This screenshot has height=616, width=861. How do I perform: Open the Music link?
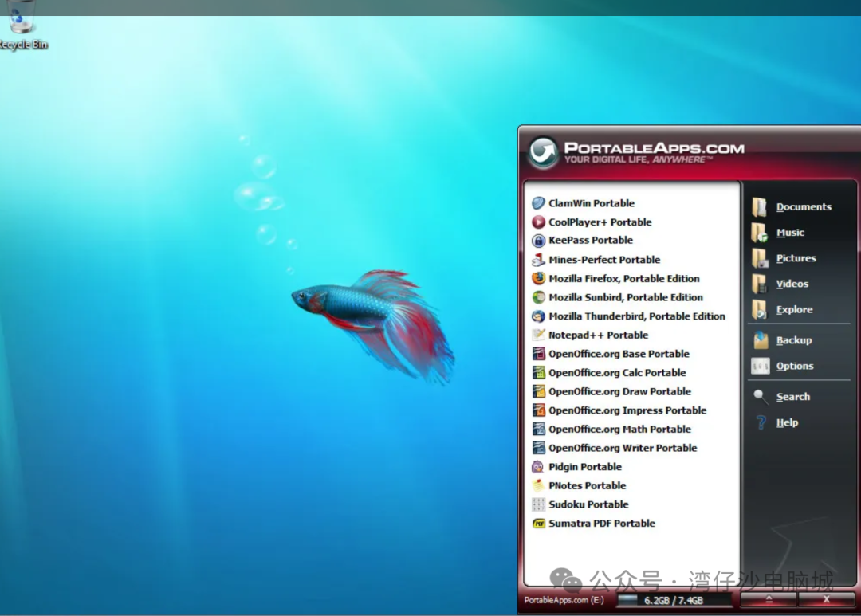point(790,233)
